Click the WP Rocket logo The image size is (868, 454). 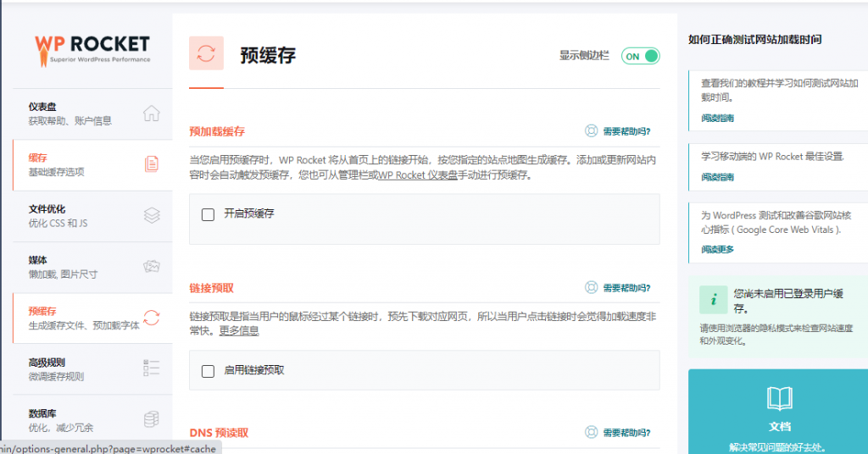92,51
